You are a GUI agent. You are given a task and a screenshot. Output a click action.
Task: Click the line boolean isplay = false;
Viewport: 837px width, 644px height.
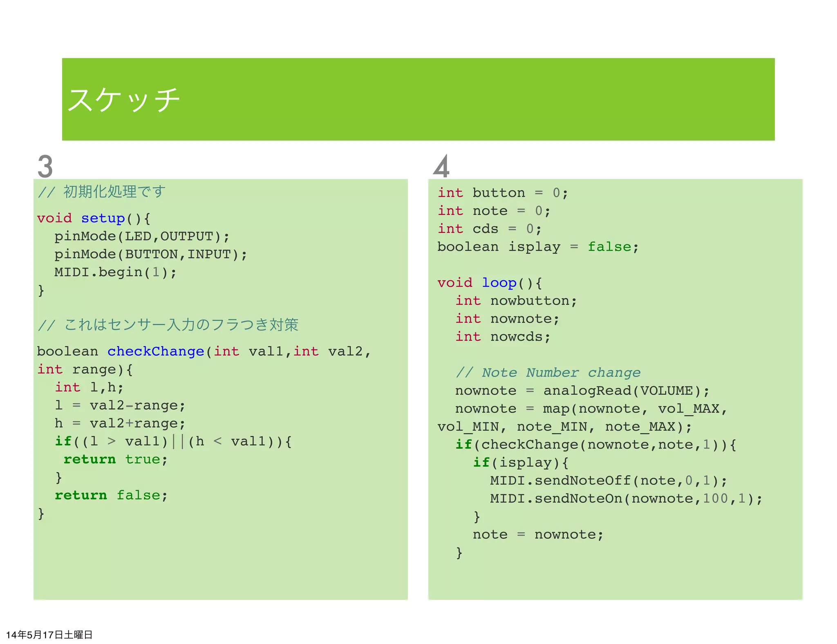(537, 247)
